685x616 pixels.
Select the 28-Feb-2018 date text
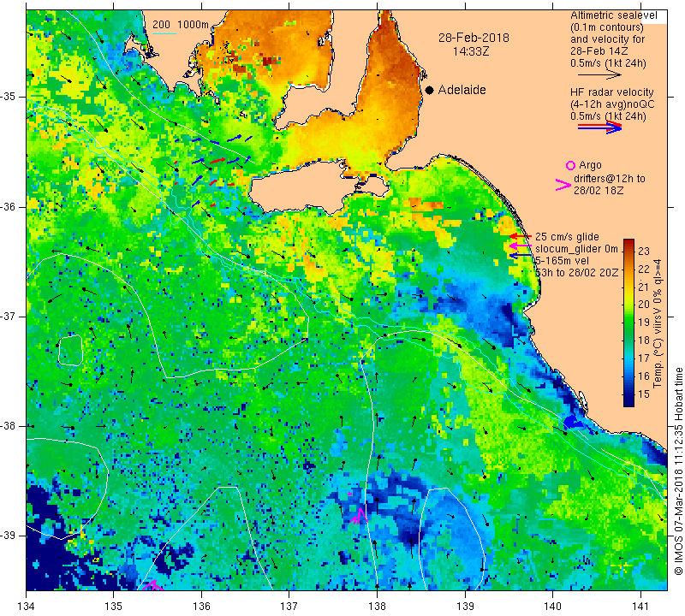474,38
